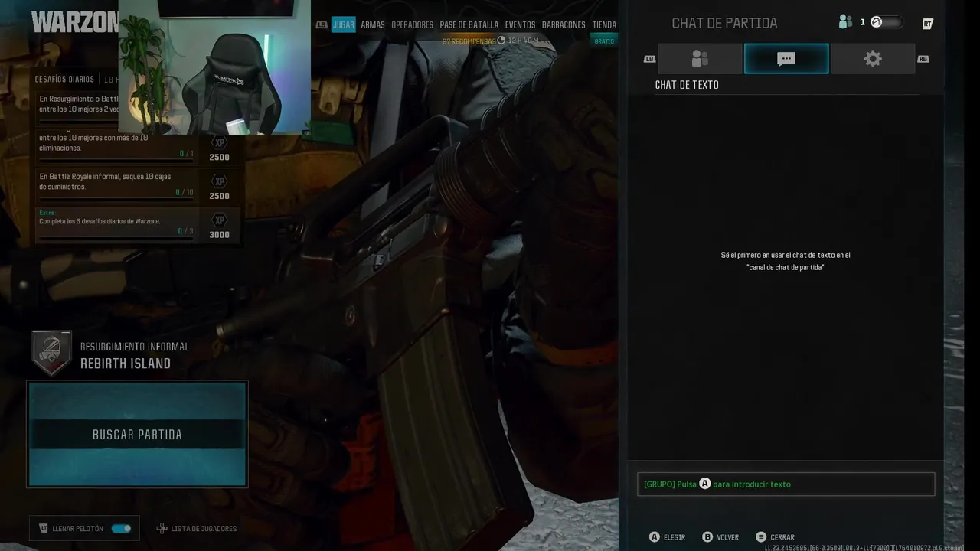Click the A button icon by ELEGIR
The height and width of the screenshot is (551, 980).
point(654,537)
